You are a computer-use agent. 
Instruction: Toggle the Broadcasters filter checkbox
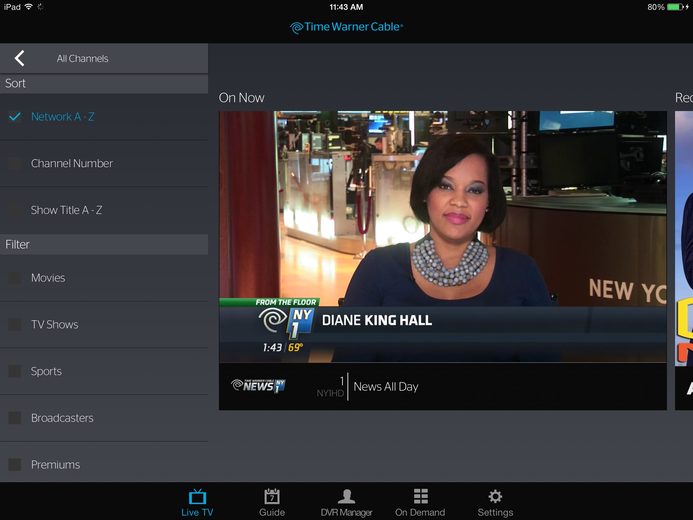tap(15, 418)
